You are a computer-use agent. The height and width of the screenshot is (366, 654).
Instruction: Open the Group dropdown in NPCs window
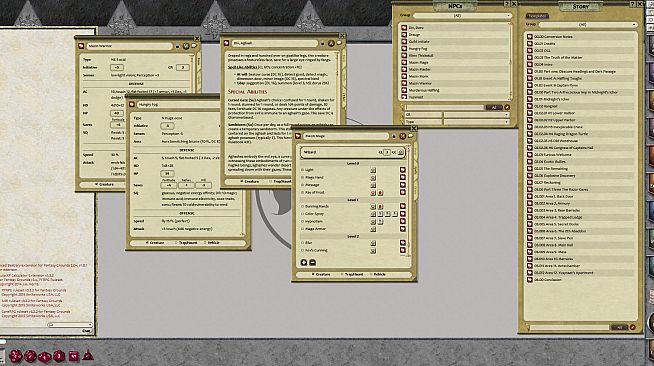pyautogui.click(x=463, y=15)
